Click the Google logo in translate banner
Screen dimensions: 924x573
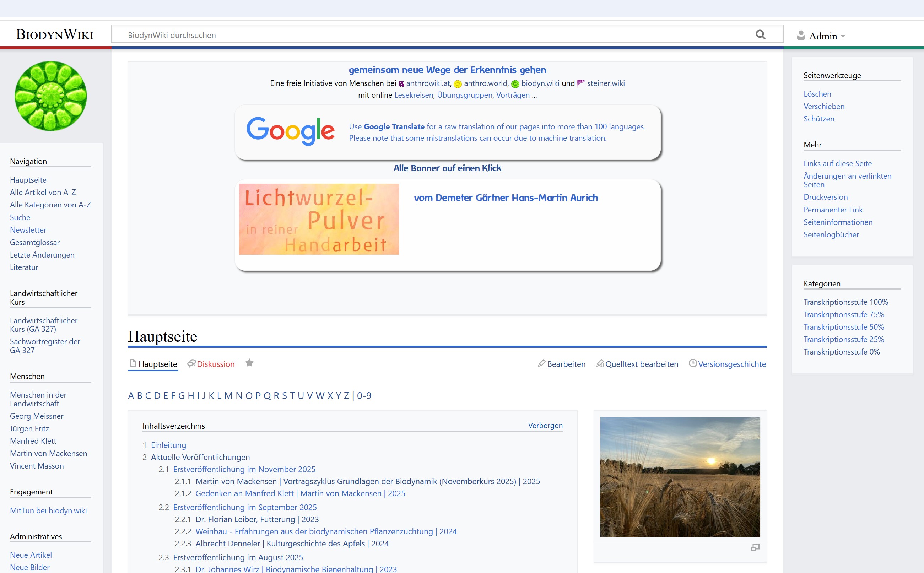[290, 131]
